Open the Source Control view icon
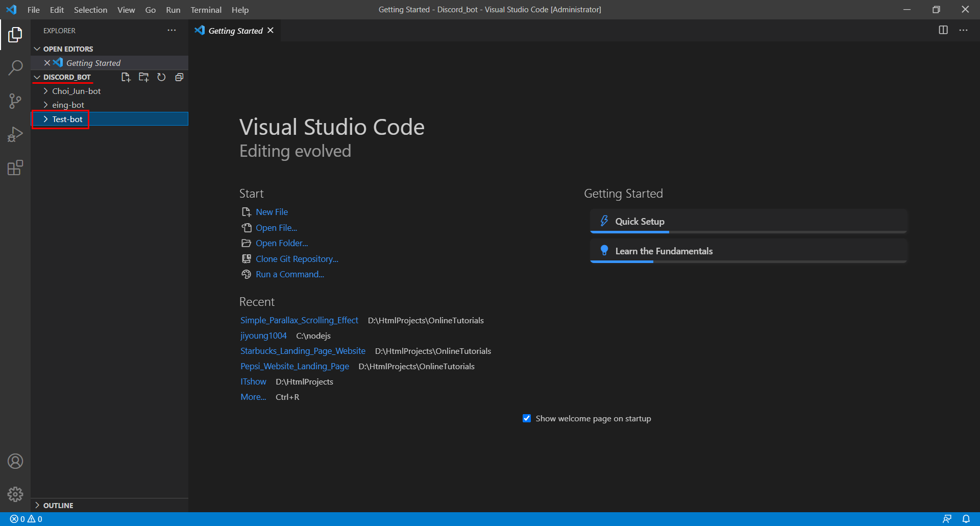The width and height of the screenshot is (980, 526). click(x=15, y=101)
